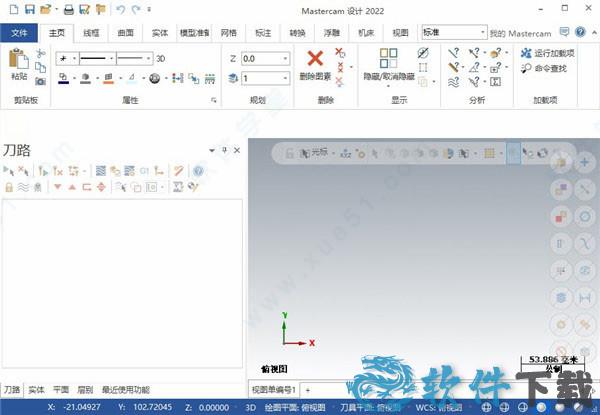Click the lock icon in 刀路 toolbar
This screenshot has width=600, height=415.
coord(9,186)
